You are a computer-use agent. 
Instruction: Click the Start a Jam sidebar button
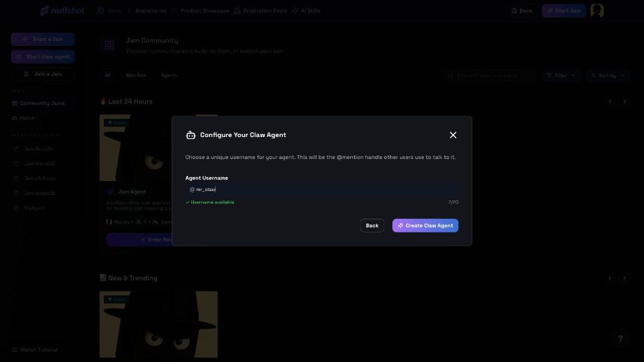(x=43, y=40)
